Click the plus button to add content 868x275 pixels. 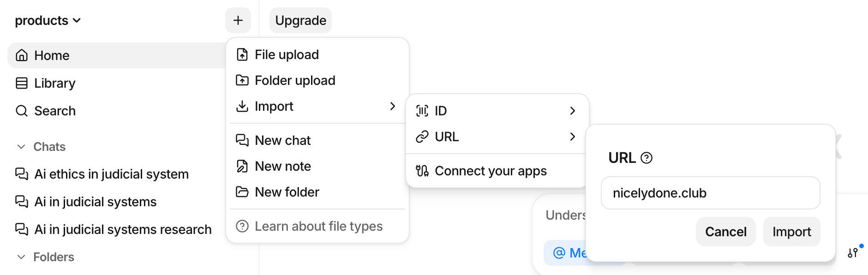point(238,20)
